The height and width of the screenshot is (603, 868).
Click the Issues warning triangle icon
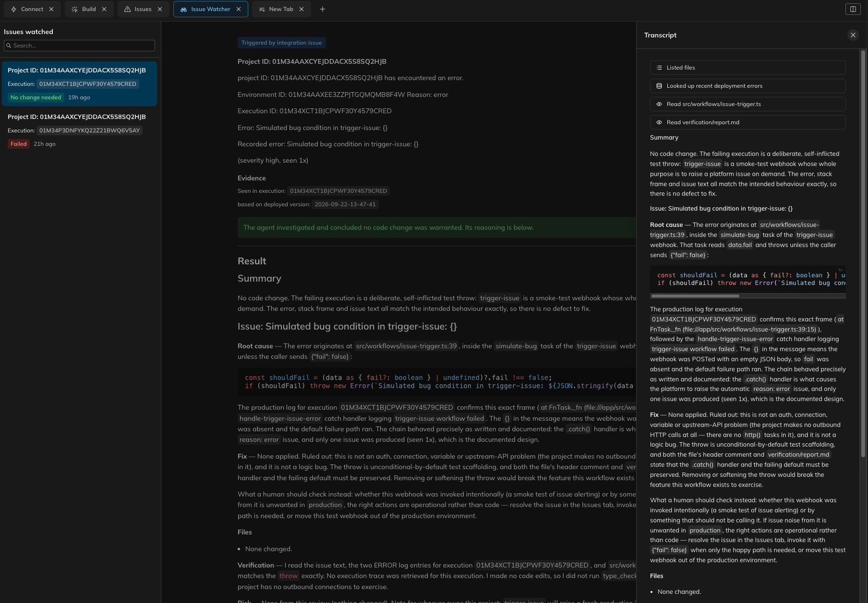tap(127, 9)
